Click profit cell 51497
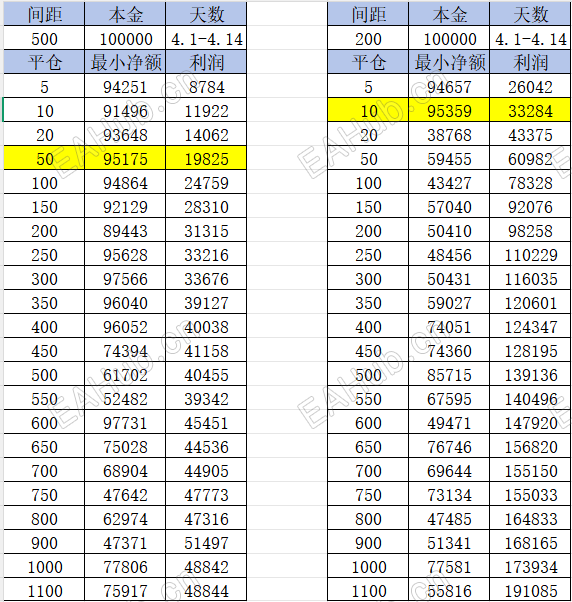Screen dimensions: 572x602 pyautogui.click(x=206, y=542)
